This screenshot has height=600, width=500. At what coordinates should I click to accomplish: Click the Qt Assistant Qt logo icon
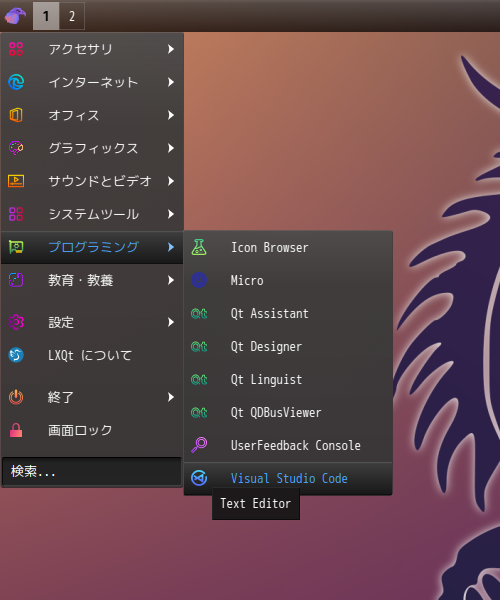coord(199,313)
